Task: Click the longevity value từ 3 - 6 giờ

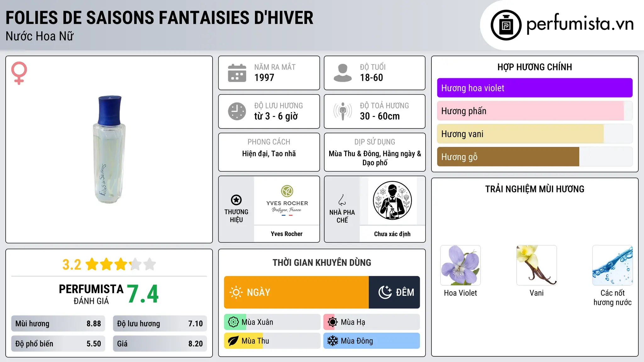Action: 276,116
